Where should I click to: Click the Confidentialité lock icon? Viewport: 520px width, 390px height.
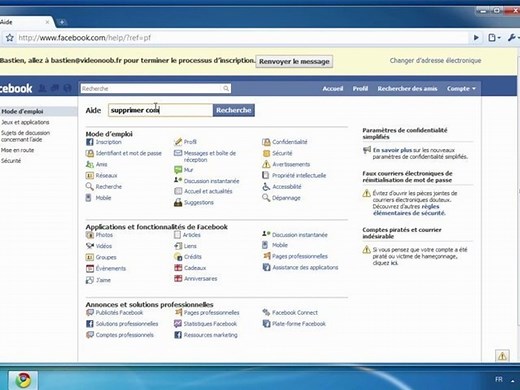(x=266, y=142)
